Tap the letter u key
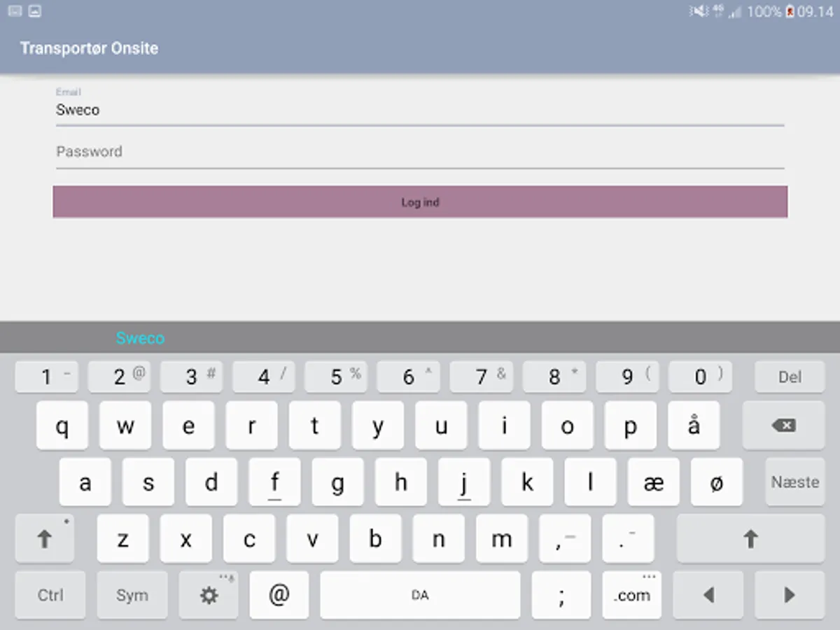The width and height of the screenshot is (840, 630). click(441, 426)
